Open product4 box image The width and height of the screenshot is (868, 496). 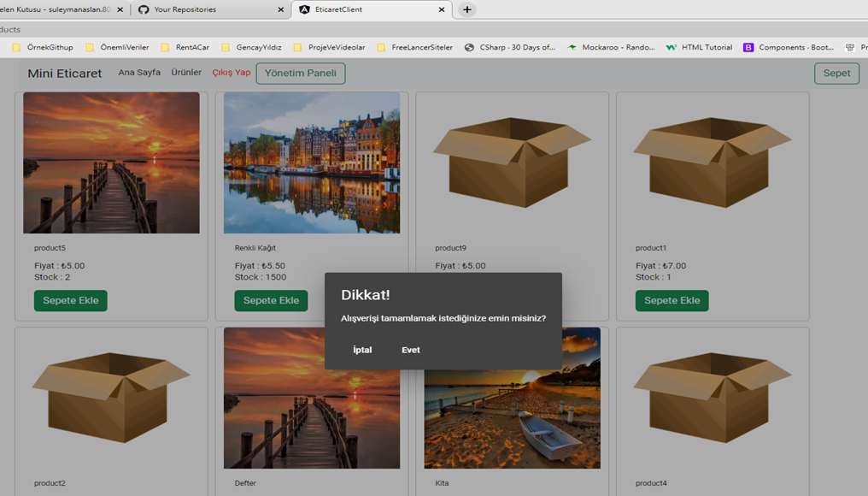(713, 398)
